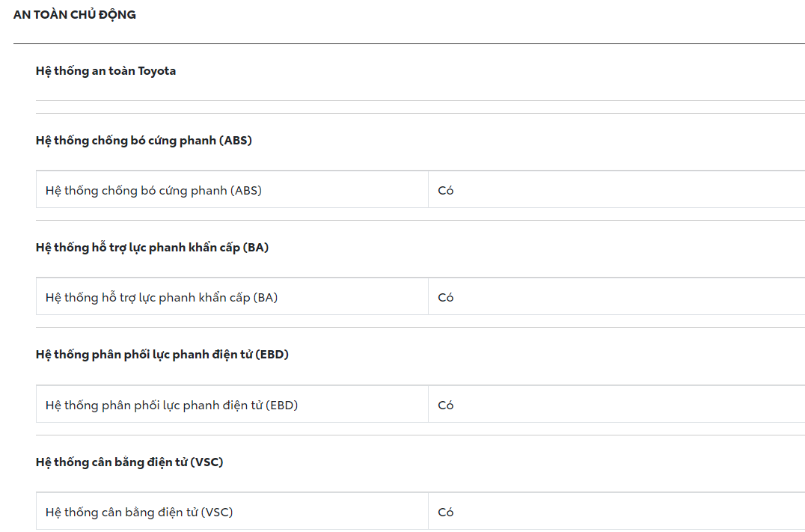Click the column border in the VSC table row
The width and height of the screenshot is (805, 532).
429,512
